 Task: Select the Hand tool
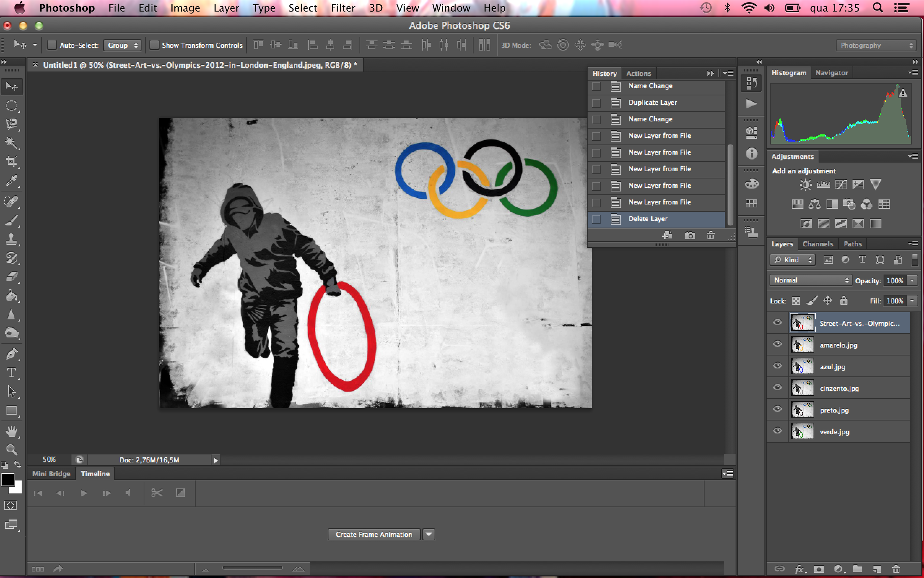pos(12,431)
